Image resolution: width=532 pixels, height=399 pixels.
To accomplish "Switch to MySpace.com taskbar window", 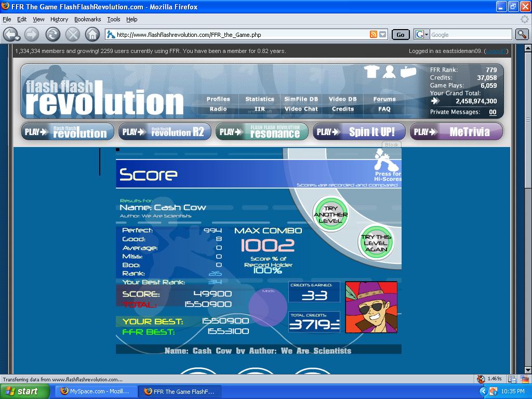I will (96, 391).
